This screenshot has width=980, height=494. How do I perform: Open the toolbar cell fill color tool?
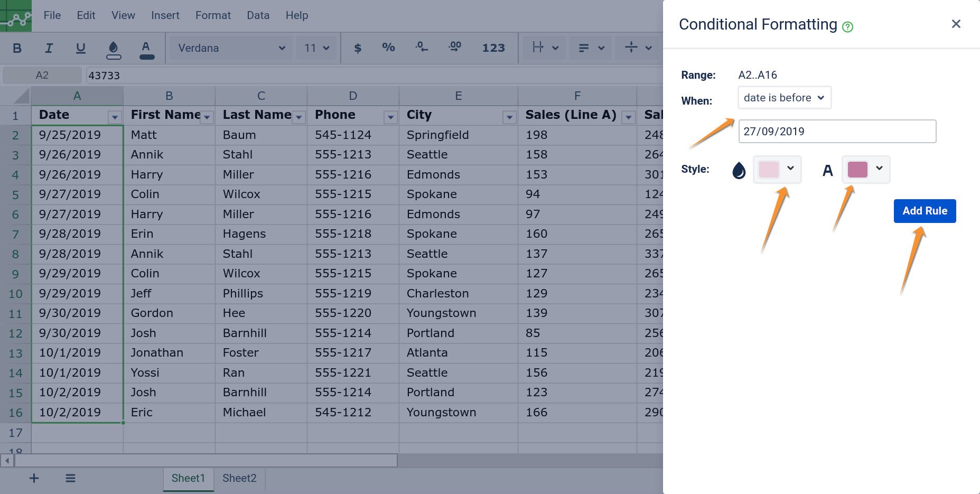113,49
